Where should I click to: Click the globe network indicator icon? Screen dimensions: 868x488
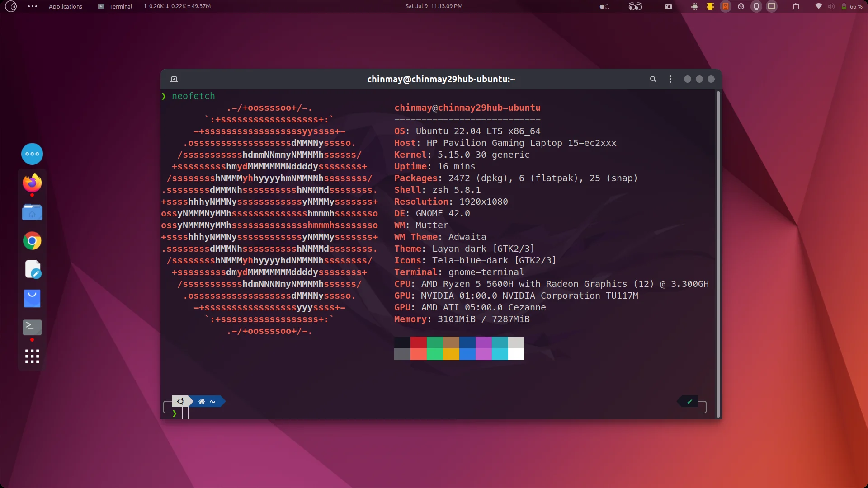(x=741, y=6)
